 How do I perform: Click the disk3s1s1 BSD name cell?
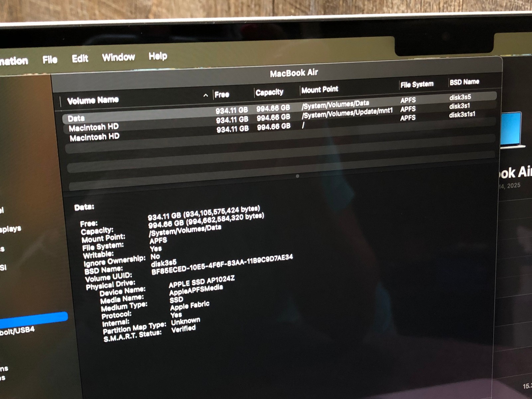462,115
